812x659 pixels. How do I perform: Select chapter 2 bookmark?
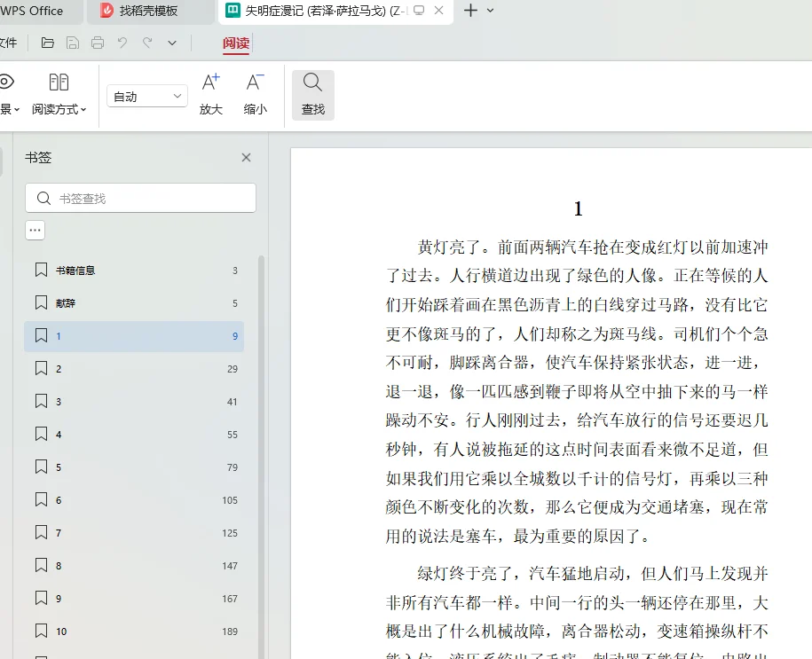[134, 369]
